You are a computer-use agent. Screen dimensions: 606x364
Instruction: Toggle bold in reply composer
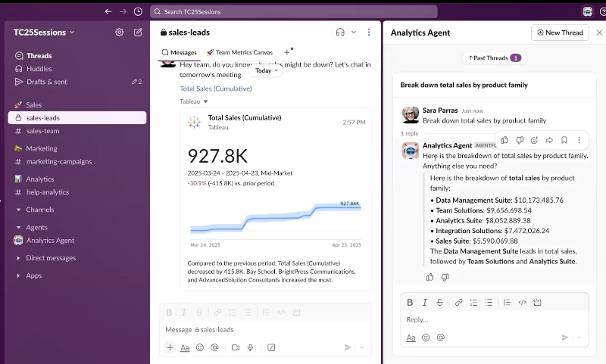(410, 302)
